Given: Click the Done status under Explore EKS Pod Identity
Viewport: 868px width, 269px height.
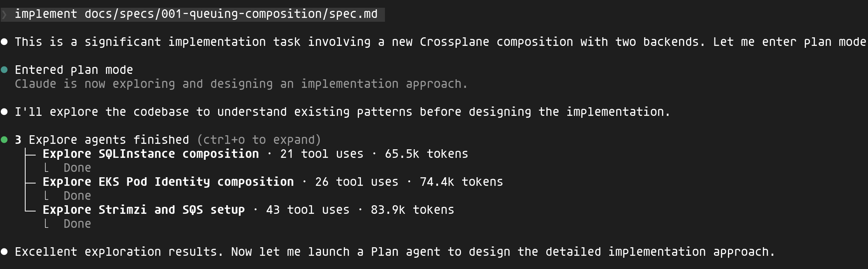Looking at the screenshot, I should pos(77,196).
